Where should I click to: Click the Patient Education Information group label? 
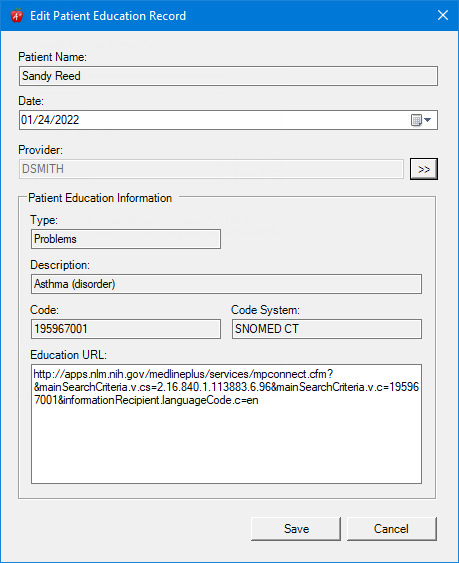click(100, 198)
